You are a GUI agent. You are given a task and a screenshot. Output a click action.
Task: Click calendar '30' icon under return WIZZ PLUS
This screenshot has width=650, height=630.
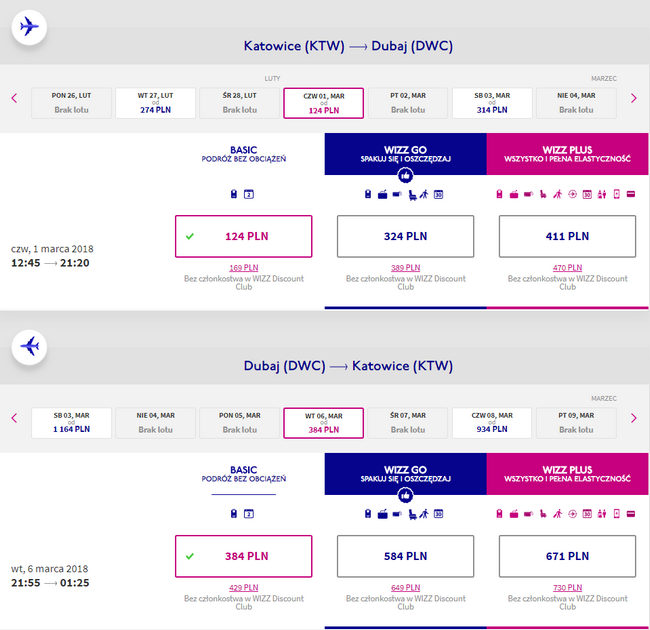pyautogui.click(x=587, y=514)
